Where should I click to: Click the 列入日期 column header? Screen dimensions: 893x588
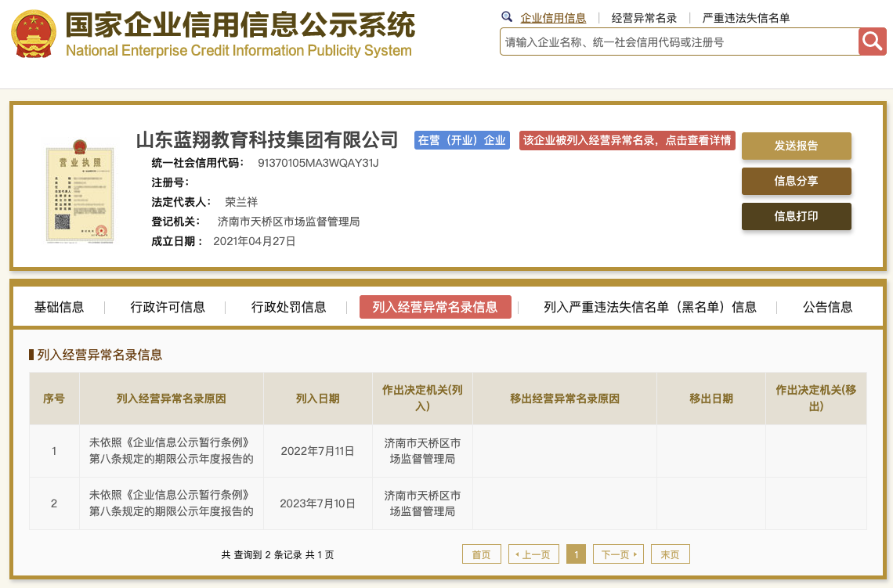coord(318,399)
